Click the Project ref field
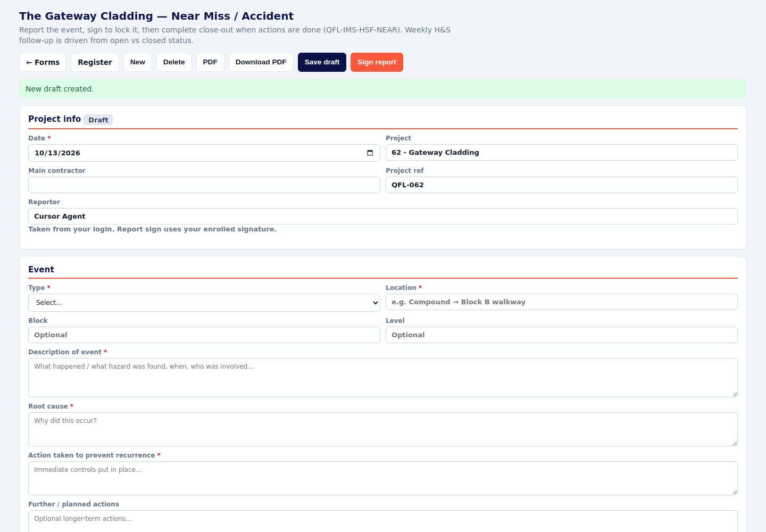This screenshot has height=532, width=766. (x=562, y=185)
